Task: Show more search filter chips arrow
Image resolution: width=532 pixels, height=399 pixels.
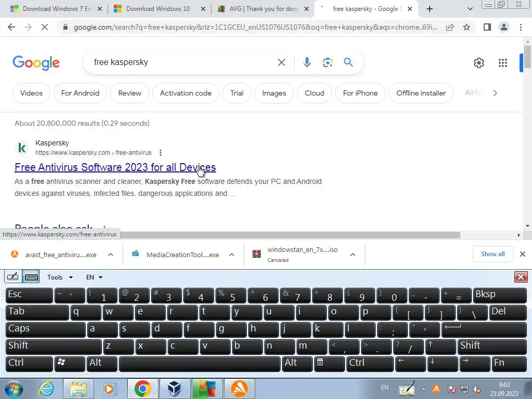Action: tap(495, 93)
